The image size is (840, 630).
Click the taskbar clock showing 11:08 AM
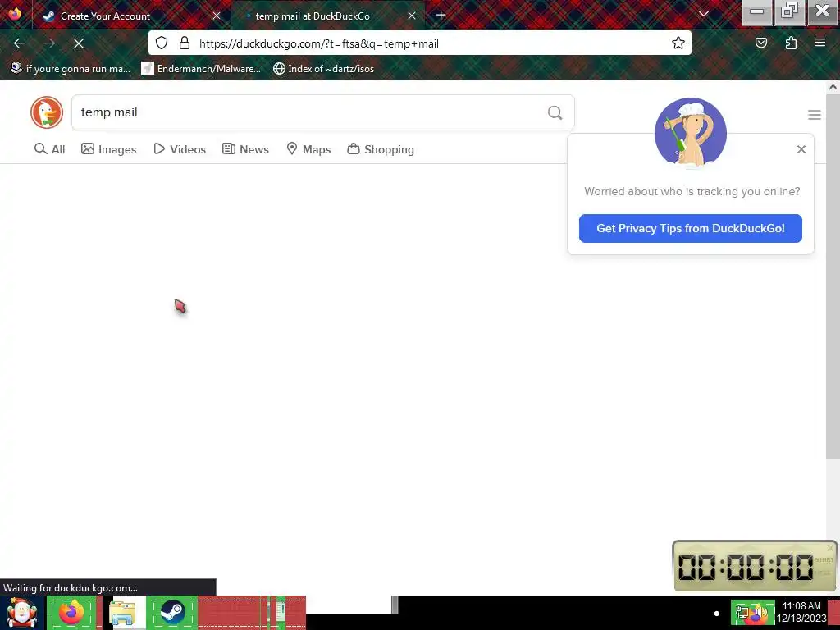coord(801,612)
